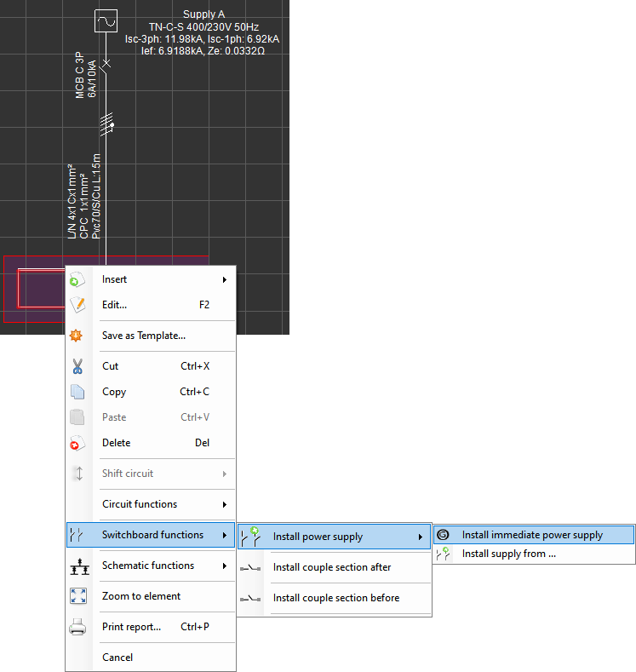Image resolution: width=636 pixels, height=672 pixels.
Task: Select Install power supply
Action: [334, 537]
